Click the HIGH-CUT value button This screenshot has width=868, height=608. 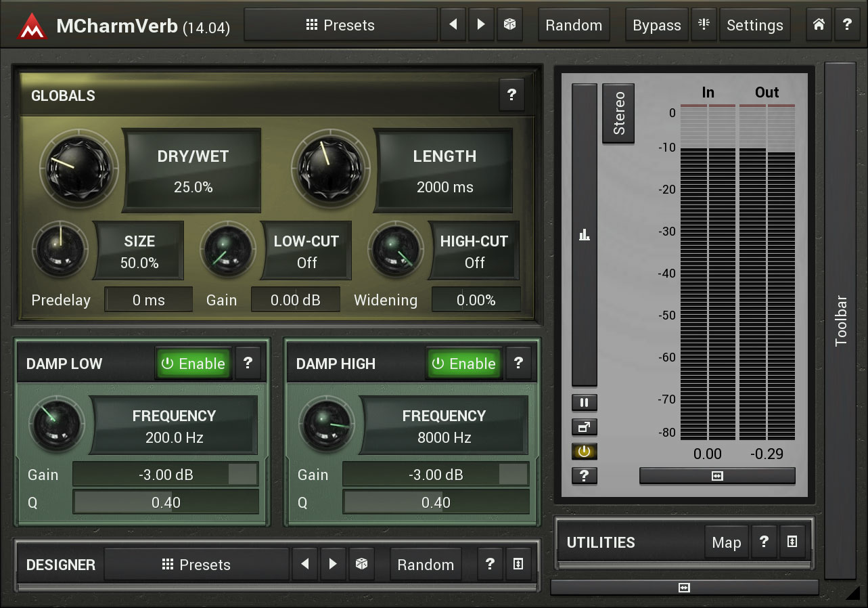475,251
